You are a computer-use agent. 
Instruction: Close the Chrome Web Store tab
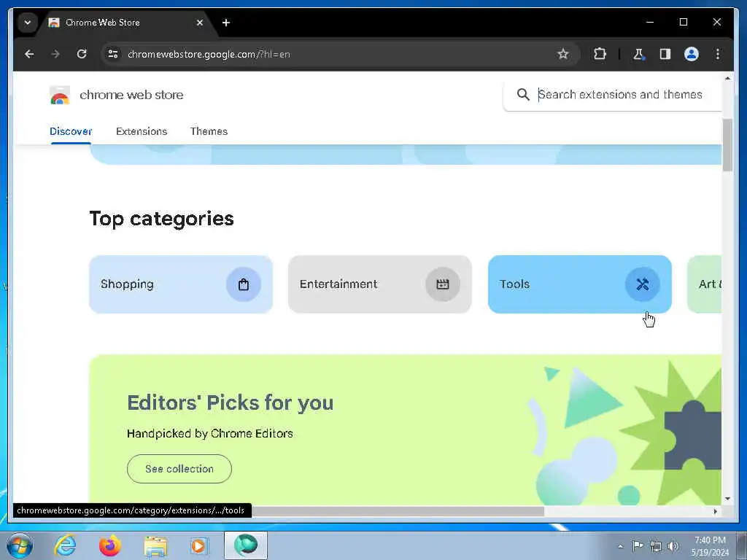pyautogui.click(x=200, y=23)
